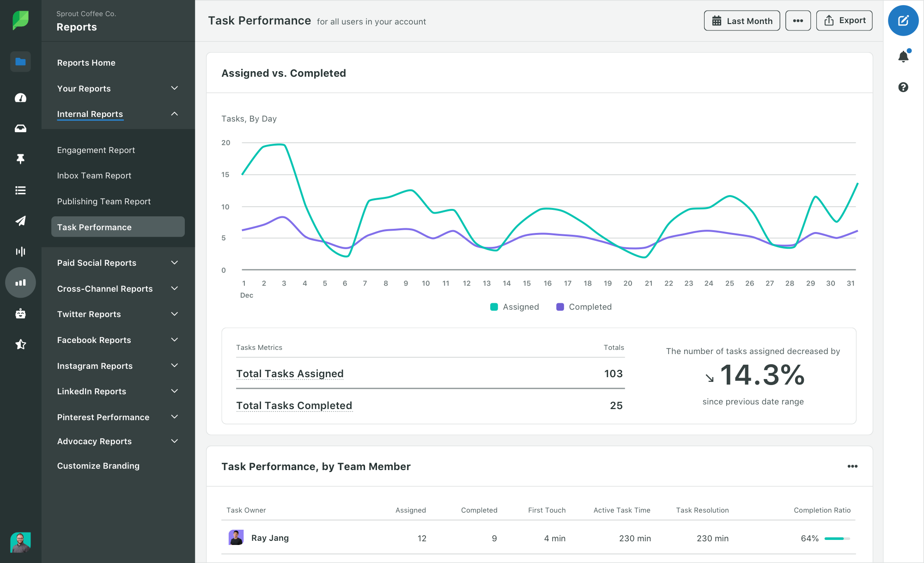
Task: Collapse the Internal Reports section
Action: (x=174, y=114)
